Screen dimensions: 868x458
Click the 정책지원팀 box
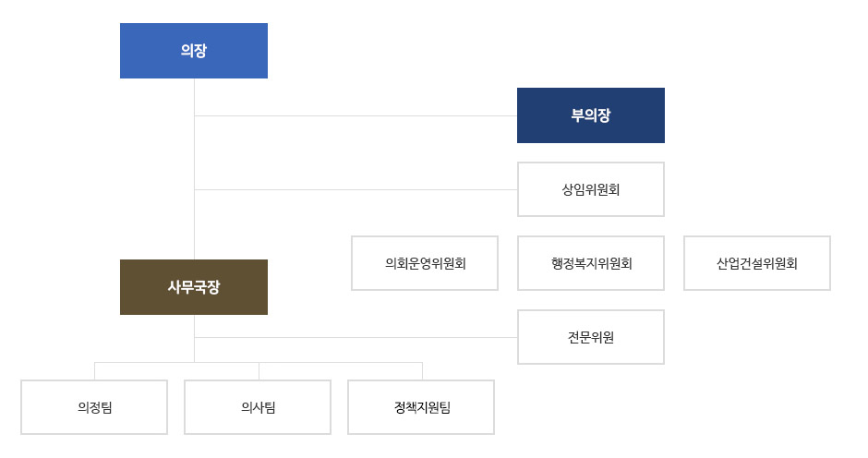point(421,407)
